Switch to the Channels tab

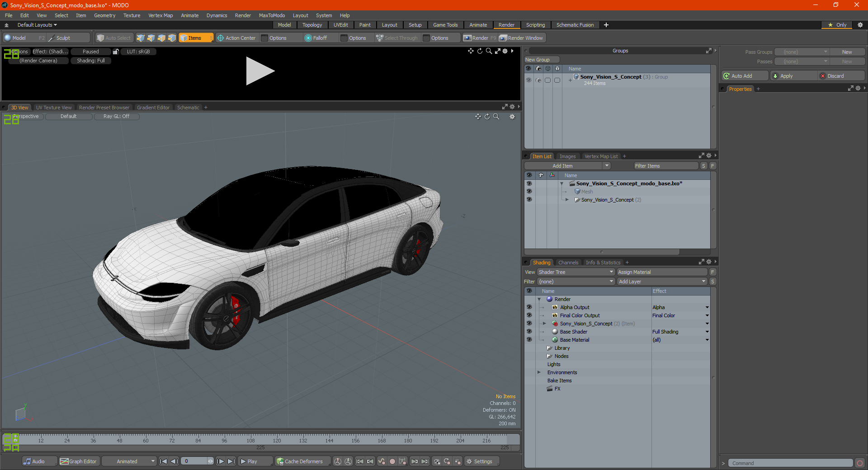coord(568,263)
